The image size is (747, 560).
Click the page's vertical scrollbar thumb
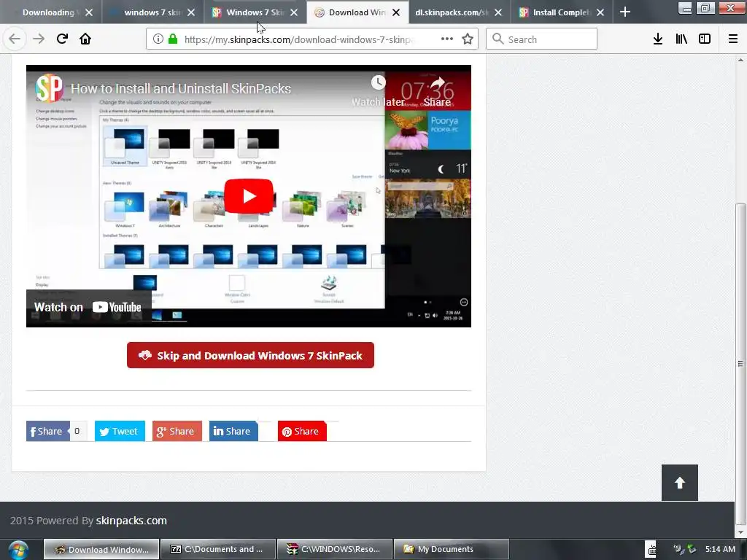tap(740, 365)
